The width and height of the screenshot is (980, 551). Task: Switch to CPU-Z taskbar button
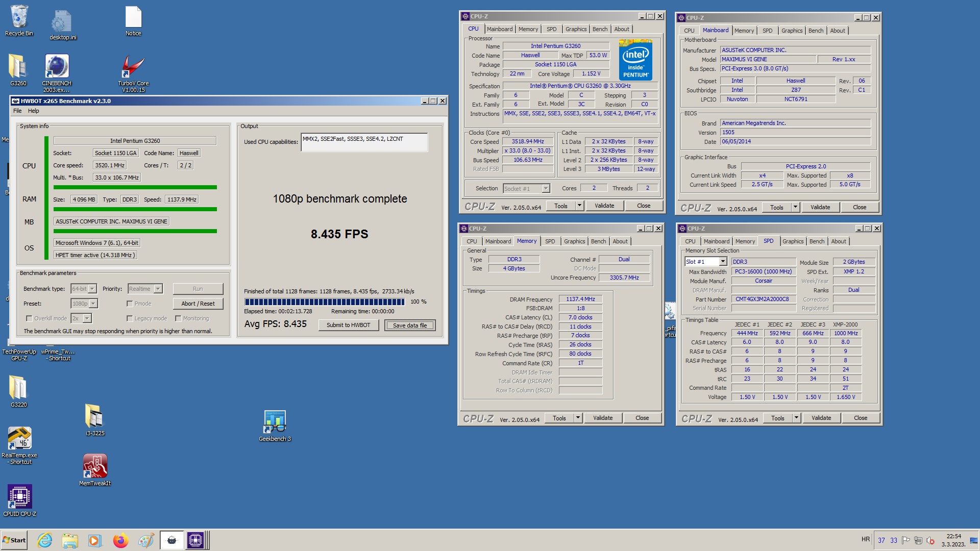195,540
